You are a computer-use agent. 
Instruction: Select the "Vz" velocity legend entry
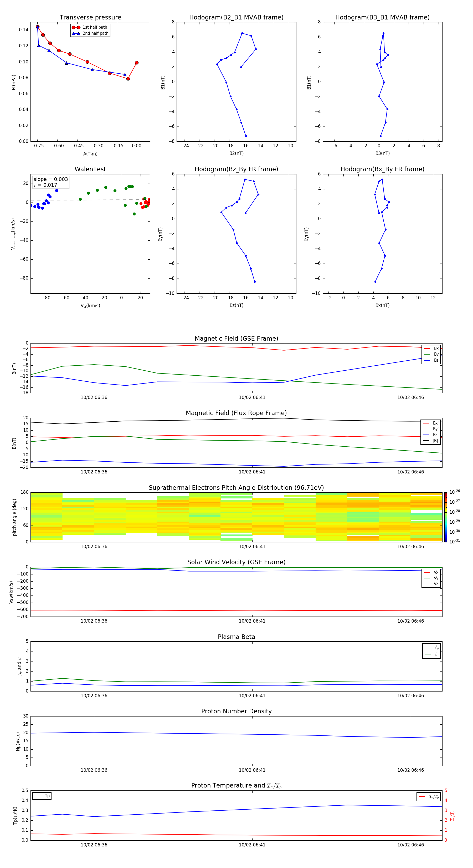(431, 584)
